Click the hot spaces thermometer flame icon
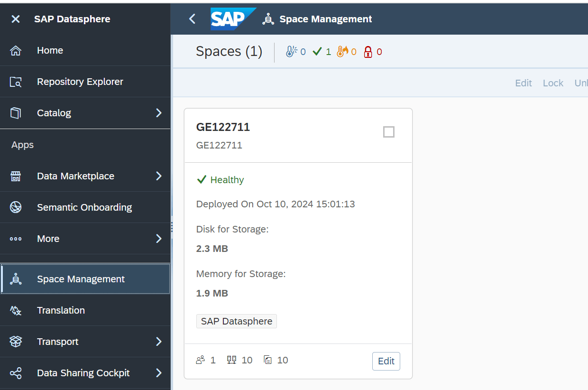 pyautogui.click(x=343, y=51)
